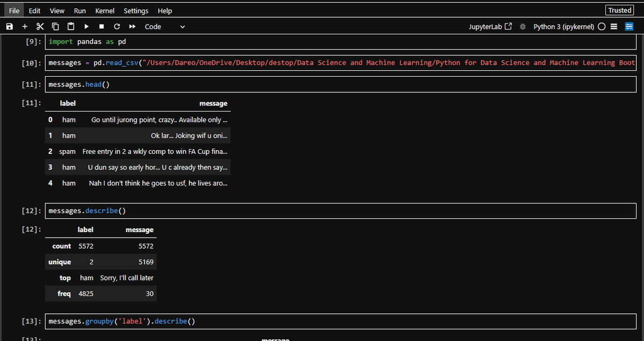Click the messages.head() code cell
Viewport: 644px width, 341px height.
340,84
